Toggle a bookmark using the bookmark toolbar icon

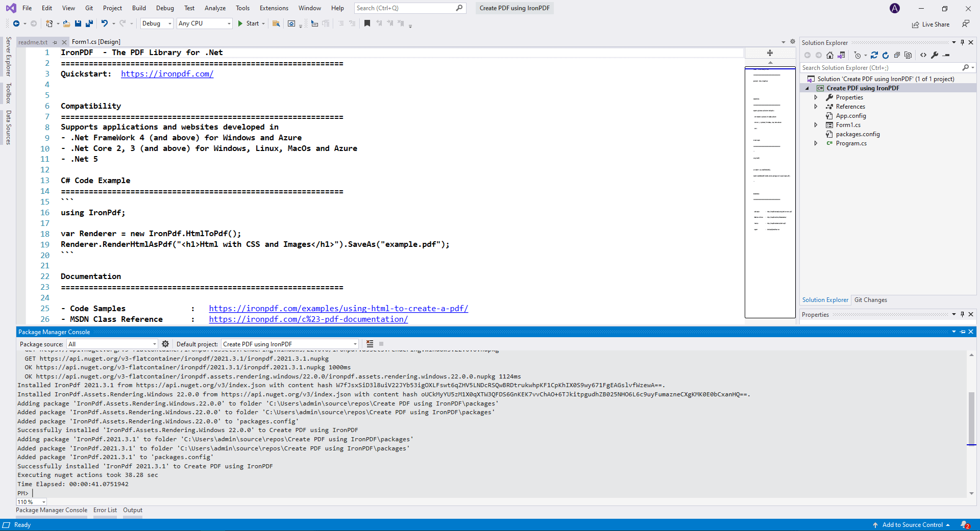click(367, 23)
